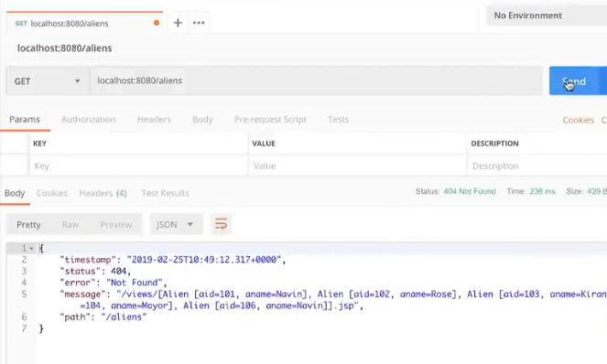Open the Pre-request Script tab
The image size is (607, 364).
(270, 119)
